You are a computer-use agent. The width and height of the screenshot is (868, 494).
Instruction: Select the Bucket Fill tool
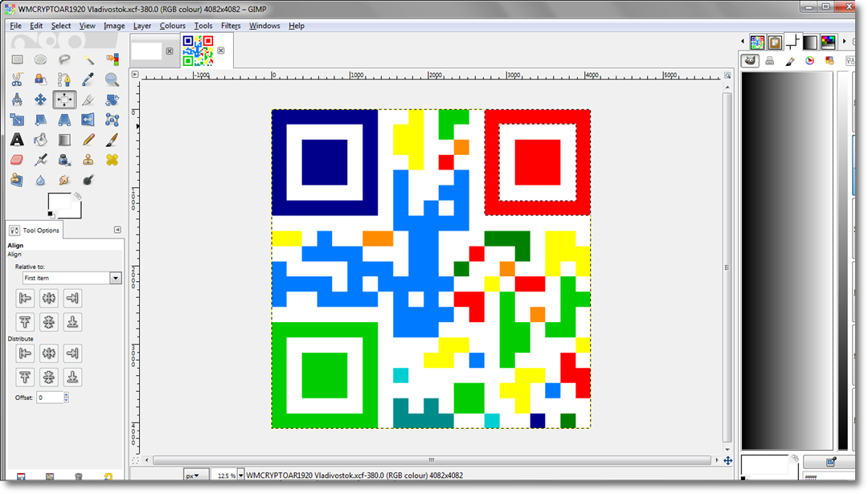point(40,140)
